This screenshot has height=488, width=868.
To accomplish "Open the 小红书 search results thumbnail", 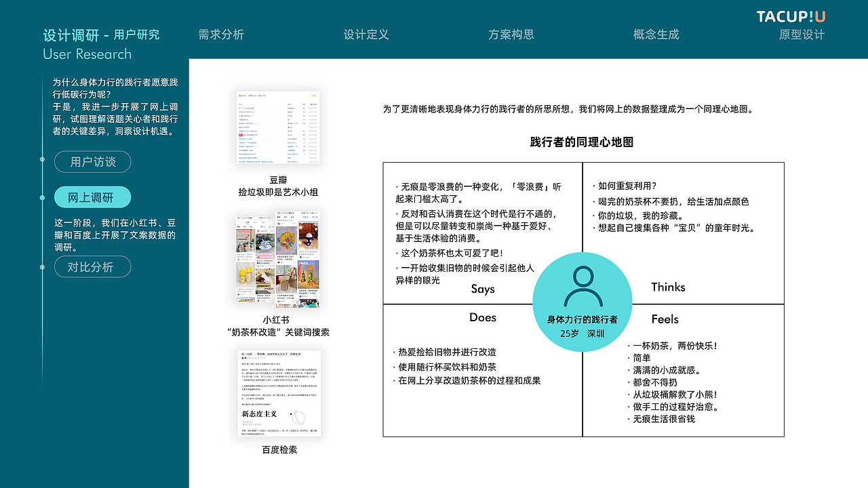I will point(278,258).
